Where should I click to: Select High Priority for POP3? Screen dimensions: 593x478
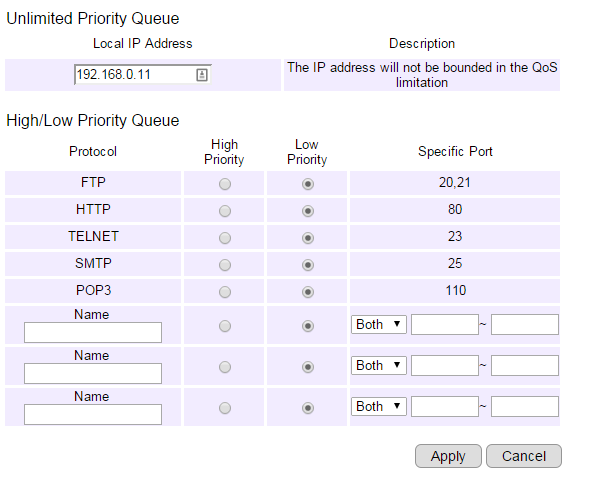225,292
